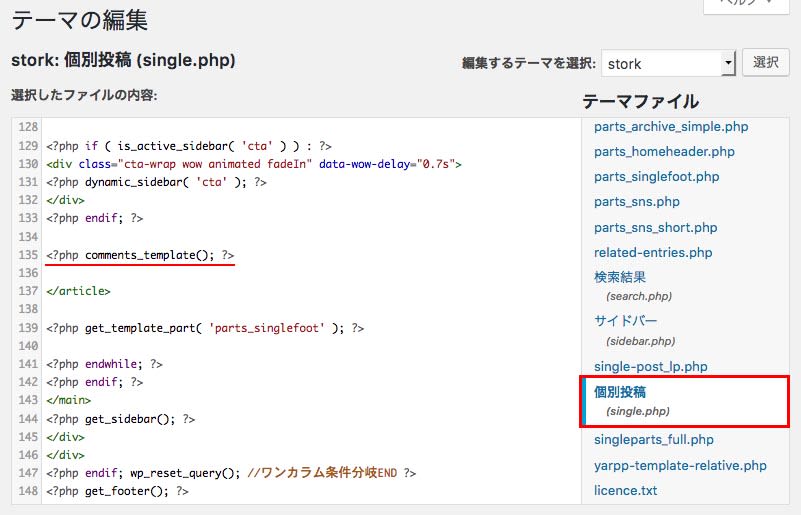Image resolution: width=801 pixels, height=515 pixels.
Task: Open parts_homeheader.php theme file
Action: tap(664, 152)
